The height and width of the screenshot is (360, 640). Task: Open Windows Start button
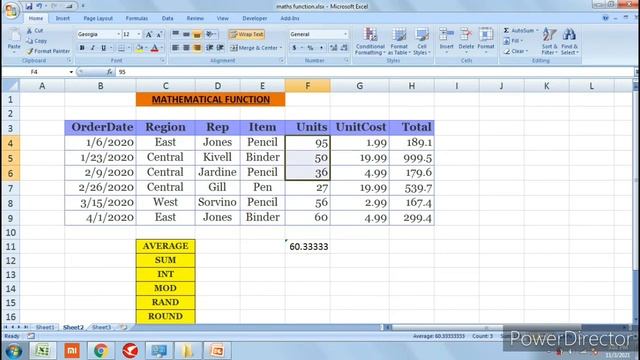click(13, 351)
